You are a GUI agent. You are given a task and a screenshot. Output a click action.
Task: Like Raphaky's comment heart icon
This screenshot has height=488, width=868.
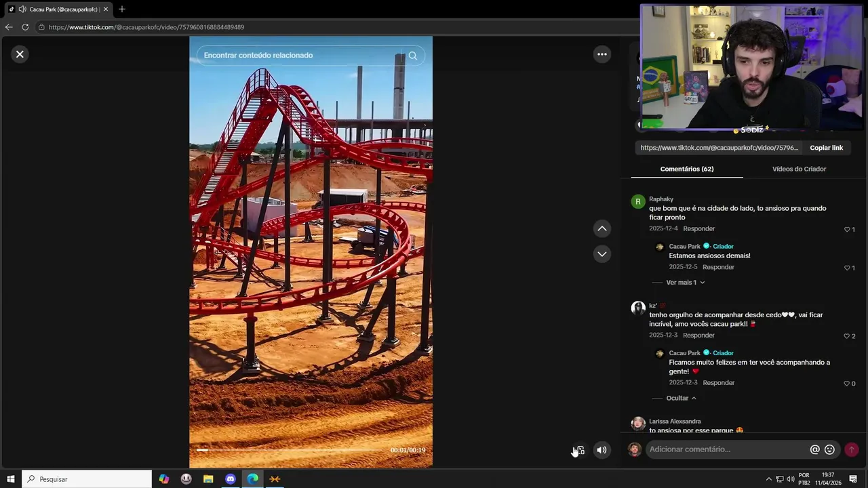pyautogui.click(x=847, y=230)
